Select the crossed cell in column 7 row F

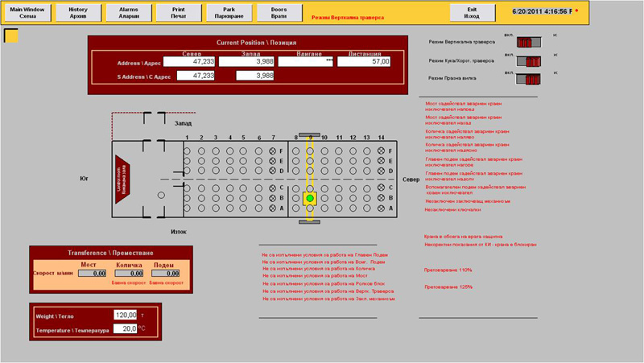(273, 151)
